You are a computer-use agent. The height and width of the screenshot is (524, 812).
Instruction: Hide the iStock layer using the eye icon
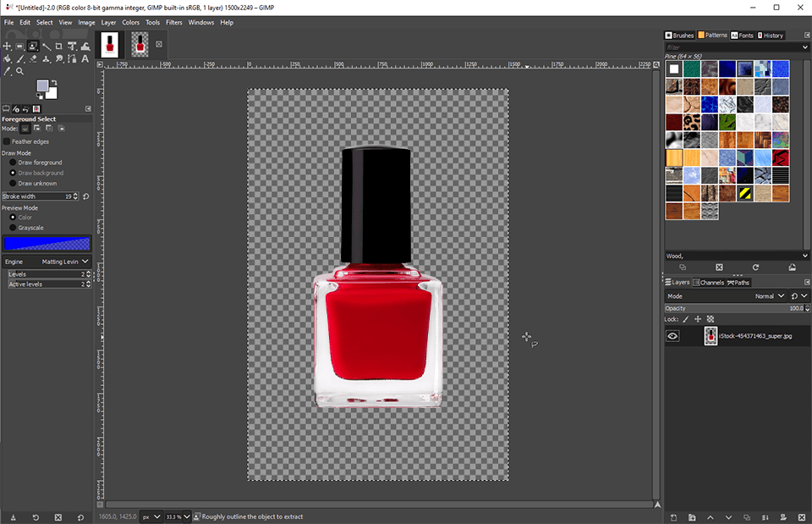pos(672,336)
